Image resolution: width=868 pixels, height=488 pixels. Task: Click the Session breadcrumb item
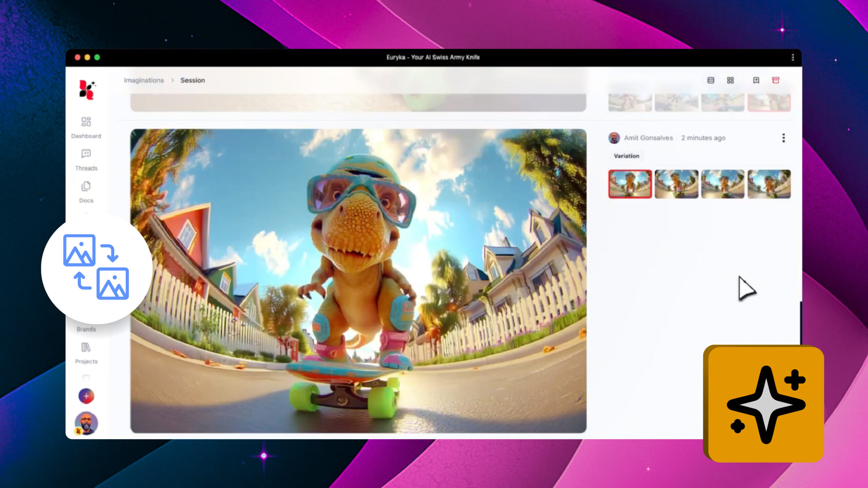pos(193,80)
